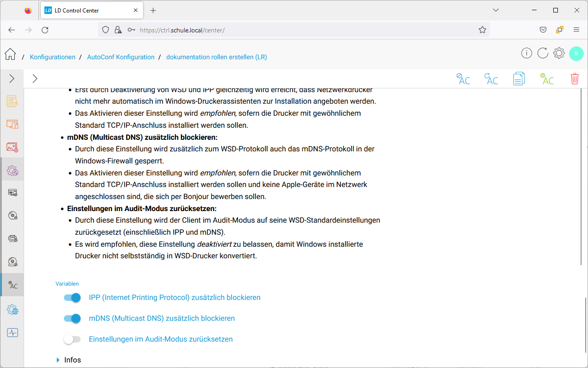The height and width of the screenshot is (368, 588).
Task: Bookmark the page with the star icon
Action: pyautogui.click(x=482, y=30)
